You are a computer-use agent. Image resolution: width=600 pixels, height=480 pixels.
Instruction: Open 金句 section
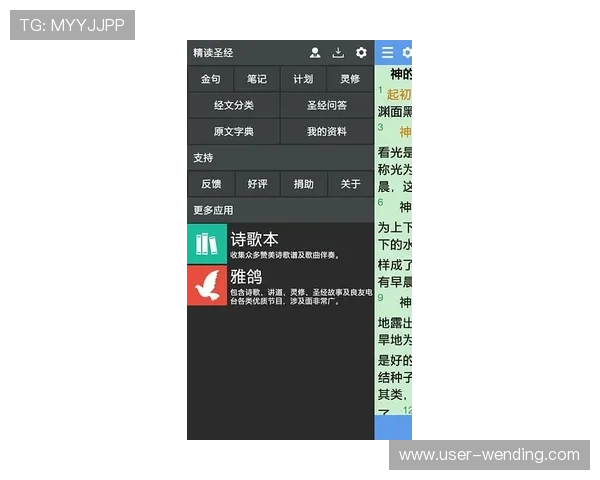point(210,79)
